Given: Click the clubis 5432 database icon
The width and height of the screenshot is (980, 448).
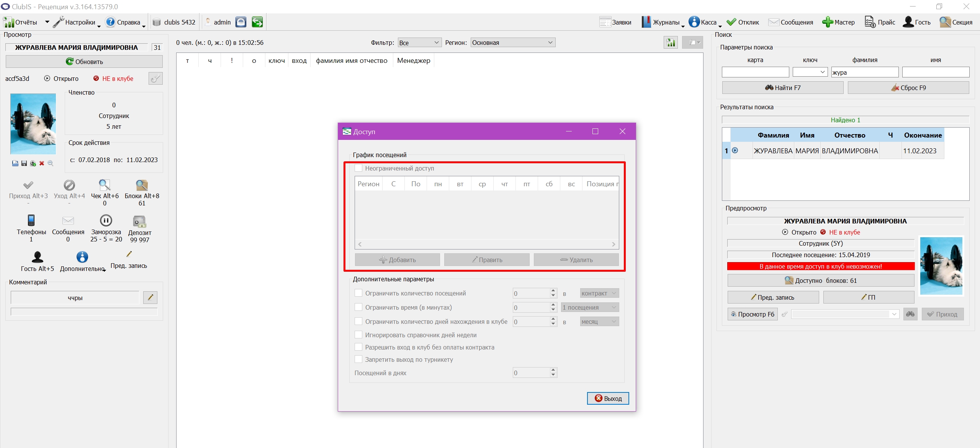Looking at the screenshot, I should click(x=157, y=22).
